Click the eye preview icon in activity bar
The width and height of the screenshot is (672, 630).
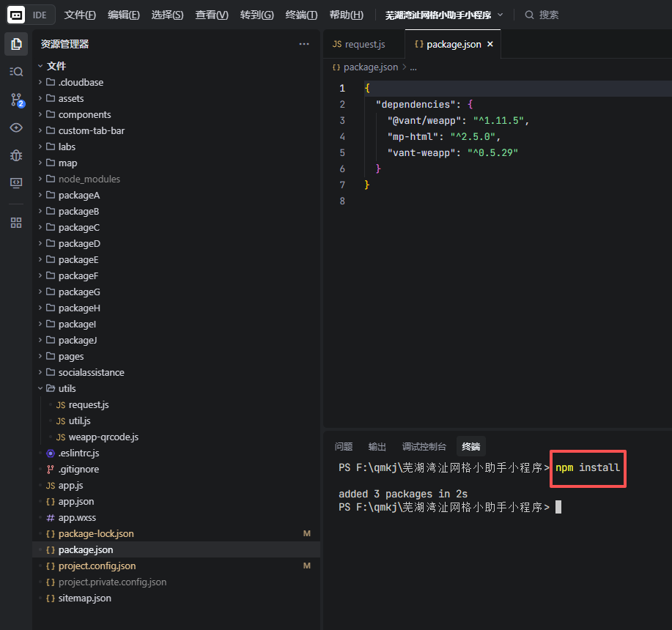click(x=16, y=127)
